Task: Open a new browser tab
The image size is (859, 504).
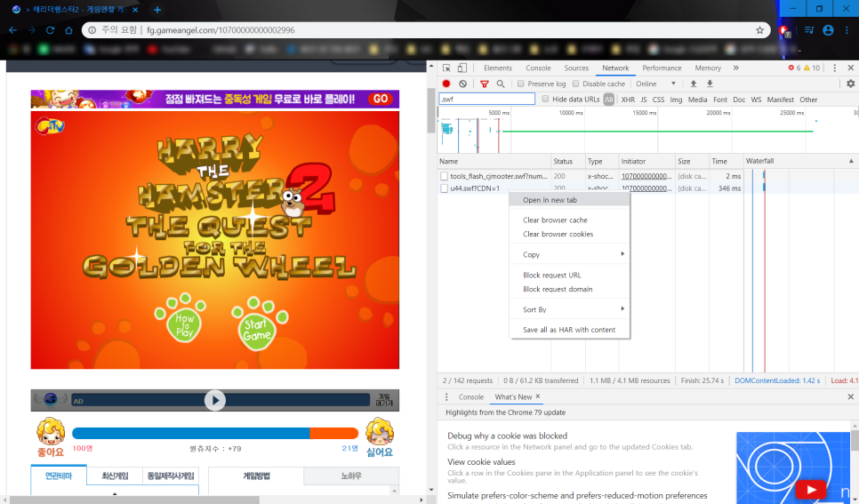Action: click(x=157, y=9)
